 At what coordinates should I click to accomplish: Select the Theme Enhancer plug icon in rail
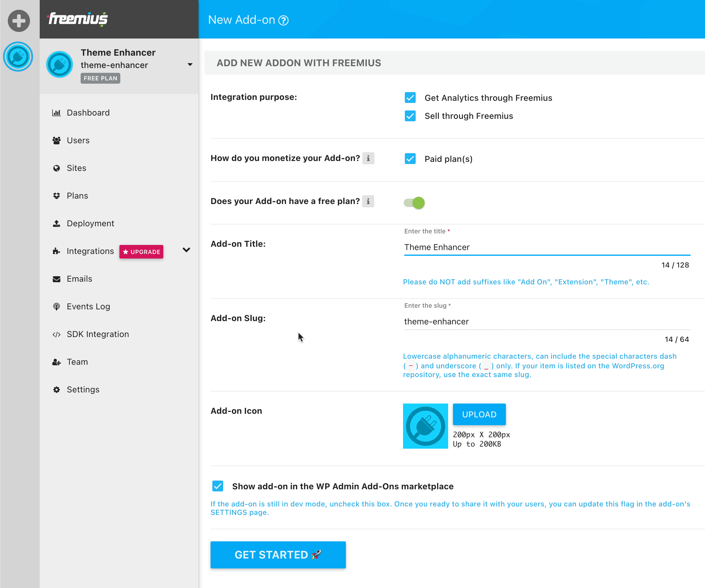[x=18, y=56]
